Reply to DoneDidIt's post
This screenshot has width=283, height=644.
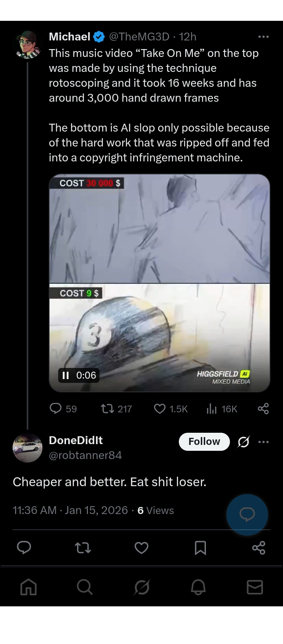tap(24, 547)
